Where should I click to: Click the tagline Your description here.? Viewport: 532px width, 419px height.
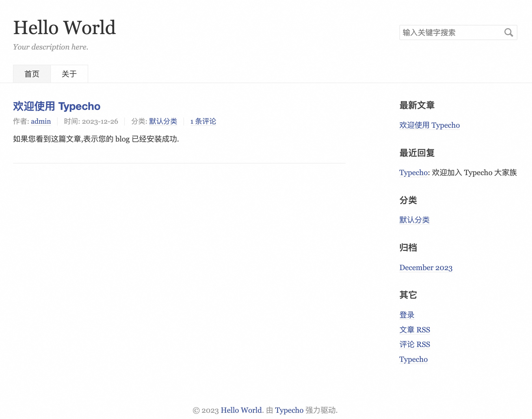[51, 47]
